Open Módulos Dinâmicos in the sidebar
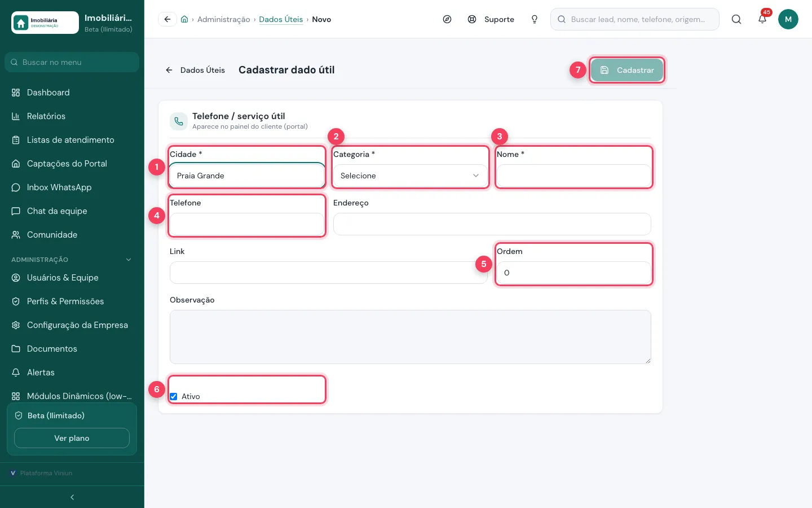 point(72,396)
